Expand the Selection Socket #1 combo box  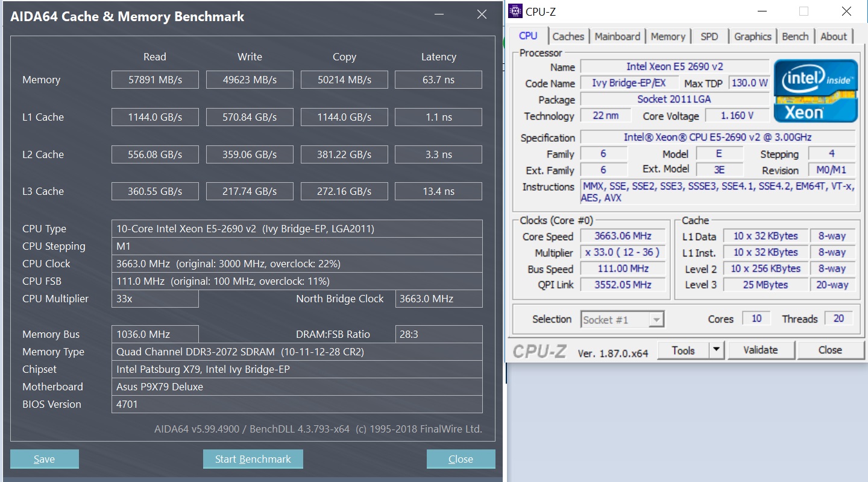coord(623,319)
